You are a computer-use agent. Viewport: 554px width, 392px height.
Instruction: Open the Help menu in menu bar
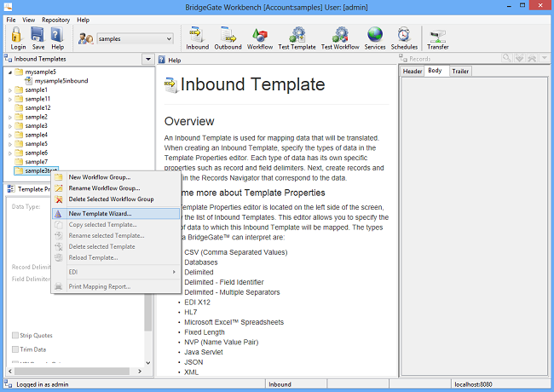point(83,20)
